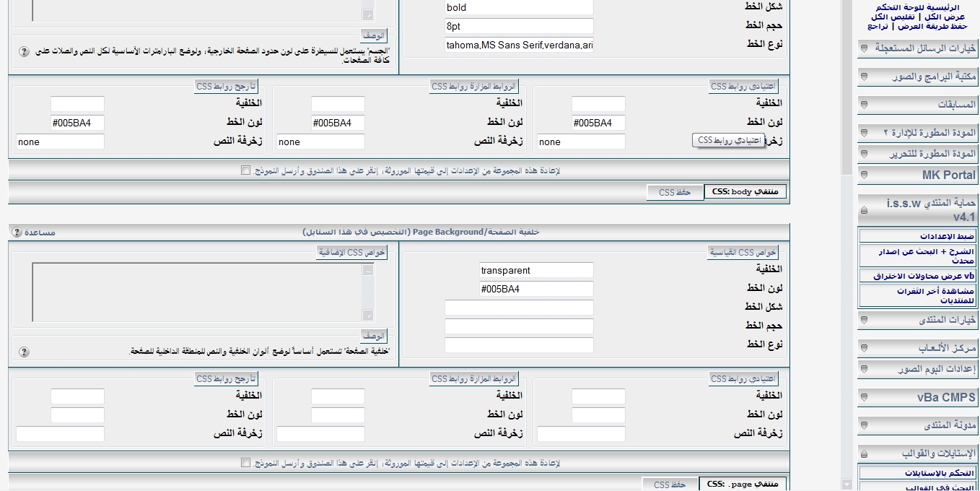Check the revert checkbox for Page Background group
This screenshot has width=980, height=491.
tap(245, 463)
